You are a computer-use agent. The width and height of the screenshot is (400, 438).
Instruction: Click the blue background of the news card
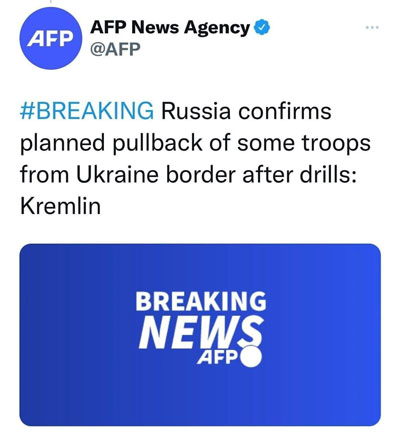tap(77, 335)
